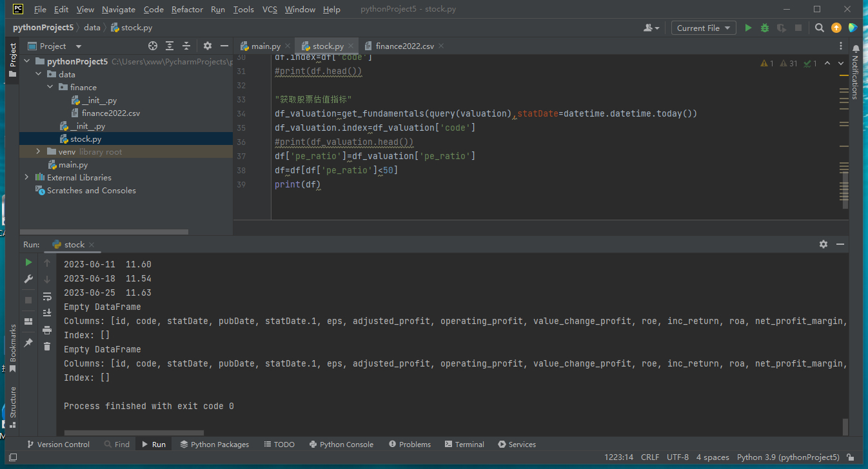The image size is (868, 469).
Task: Click the tool windows quick-access icon in status bar
Action: pyautogui.click(x=13, y=457)
